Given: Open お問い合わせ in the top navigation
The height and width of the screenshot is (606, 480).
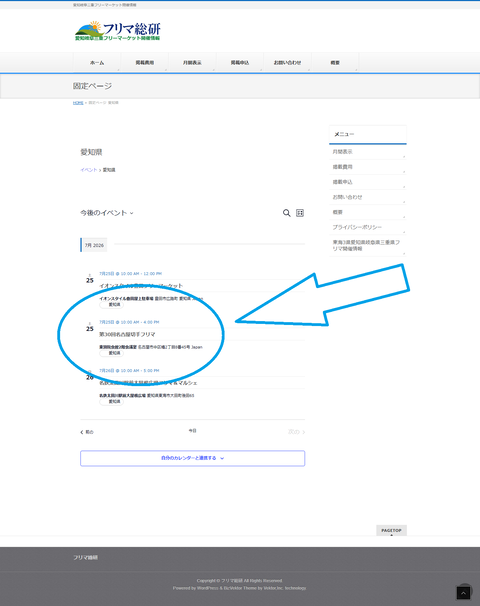Looking at the screenshot, I should [287, 63].
